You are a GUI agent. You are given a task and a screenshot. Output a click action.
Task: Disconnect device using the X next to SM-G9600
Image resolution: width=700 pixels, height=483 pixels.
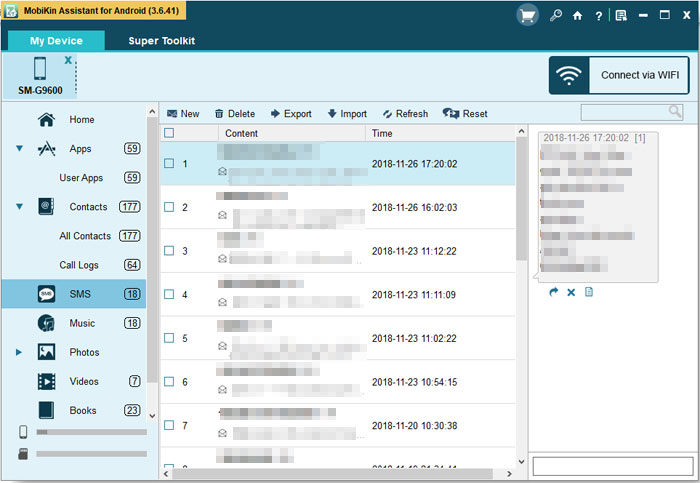pyautogui.click(x=68, y=60)
